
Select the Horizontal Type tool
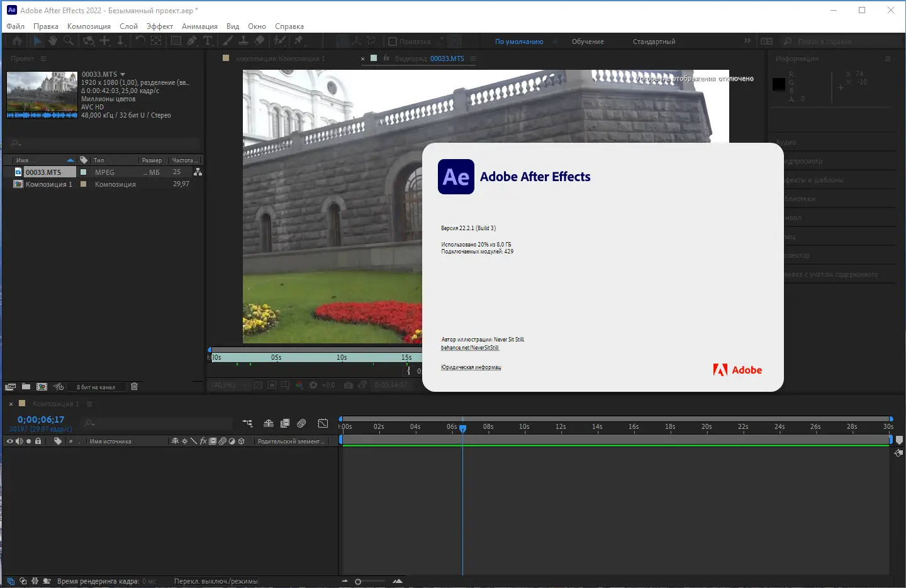208,41
